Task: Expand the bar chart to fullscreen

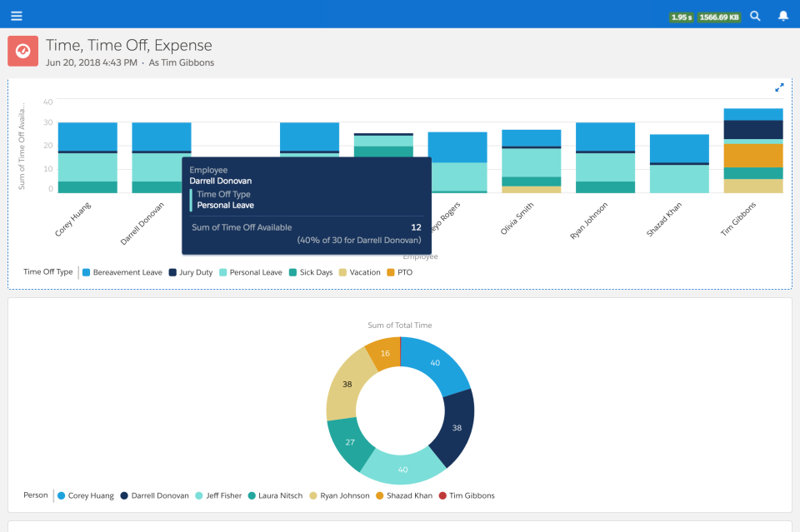Action: (780, 87)
